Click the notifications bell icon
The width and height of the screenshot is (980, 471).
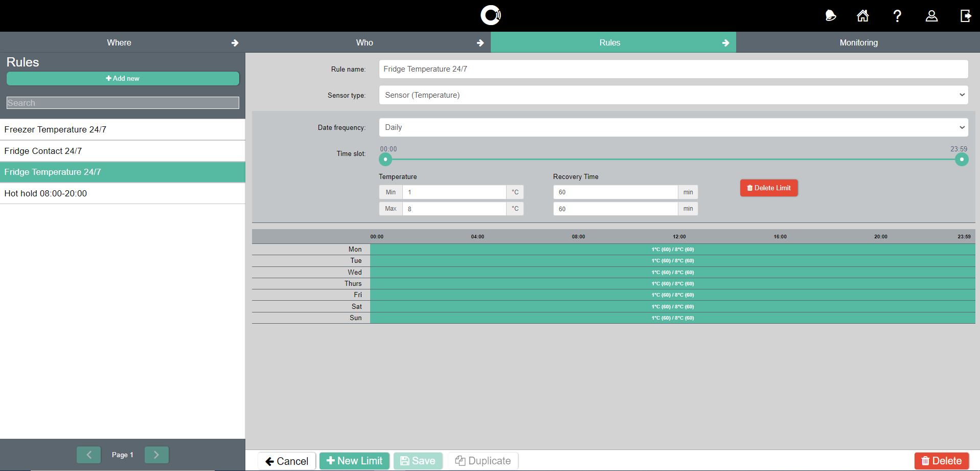(x=830, y=16)
